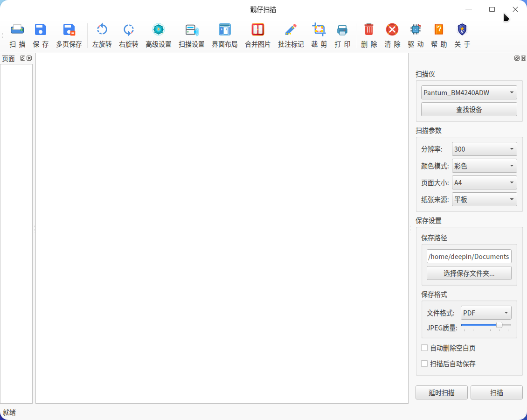Click the 保存路径 save path text field
This screenshot has height=420, width=527.
469,256
